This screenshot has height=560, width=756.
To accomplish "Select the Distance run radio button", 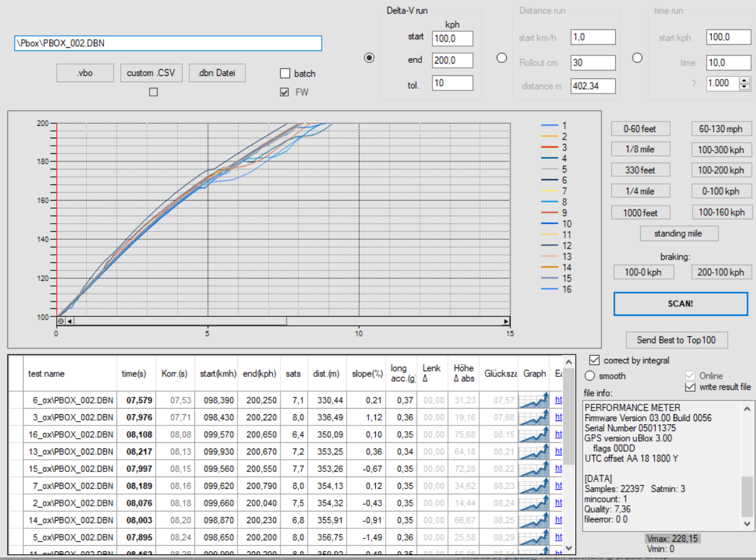I will point(502,58).
